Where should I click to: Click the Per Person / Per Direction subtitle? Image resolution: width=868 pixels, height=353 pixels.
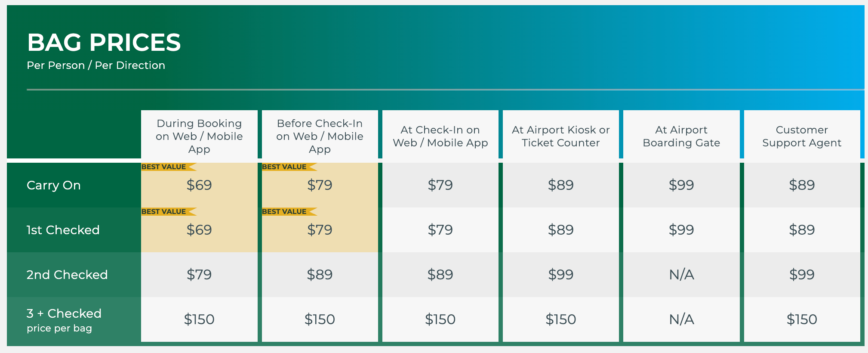point(96,65)
